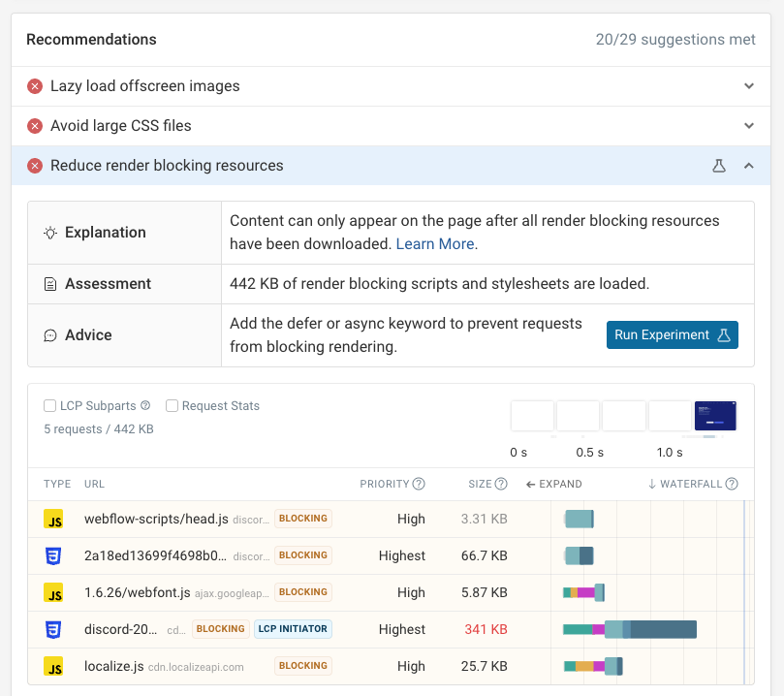Click the LCP INITIATOR badge on discord CSS

293,629
